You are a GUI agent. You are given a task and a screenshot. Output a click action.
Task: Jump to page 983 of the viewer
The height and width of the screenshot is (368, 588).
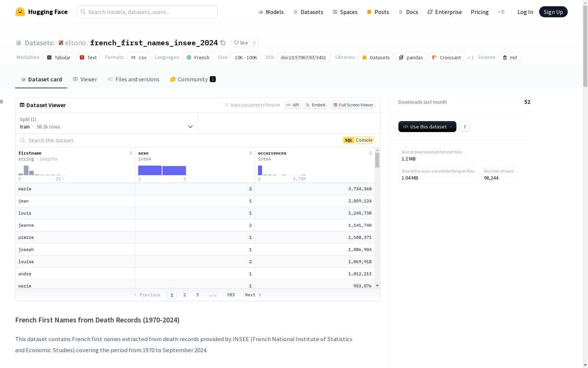(231, 295)
